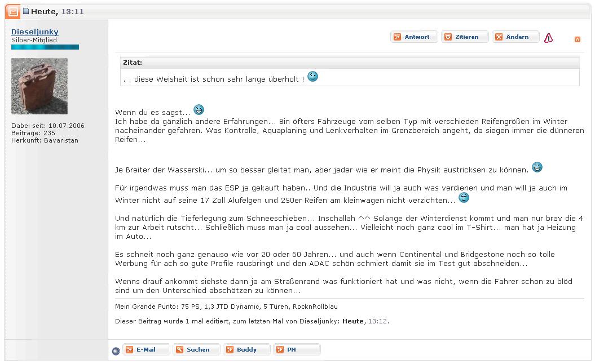
Task: Click smiley after 'Physik austricksen zu können'
Action: (x=537, y=167)
